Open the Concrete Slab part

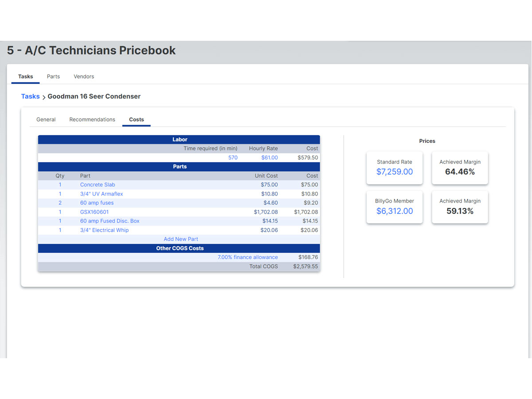(x=98, y=184)
